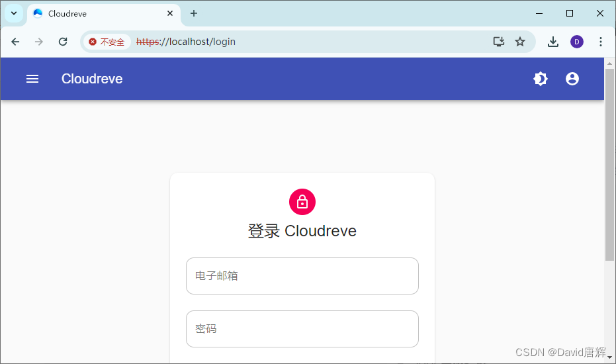The image size is (616, 364).
Task: Click the address bar URL text
Action: coord(186,42)
